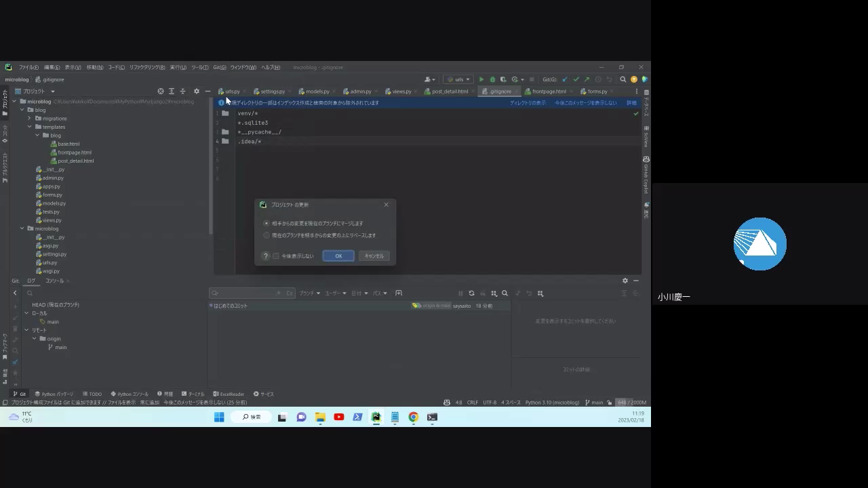Check the 今後表示しない checkbox in dialog
Screen dimensions: 868x488
[276, 256]
